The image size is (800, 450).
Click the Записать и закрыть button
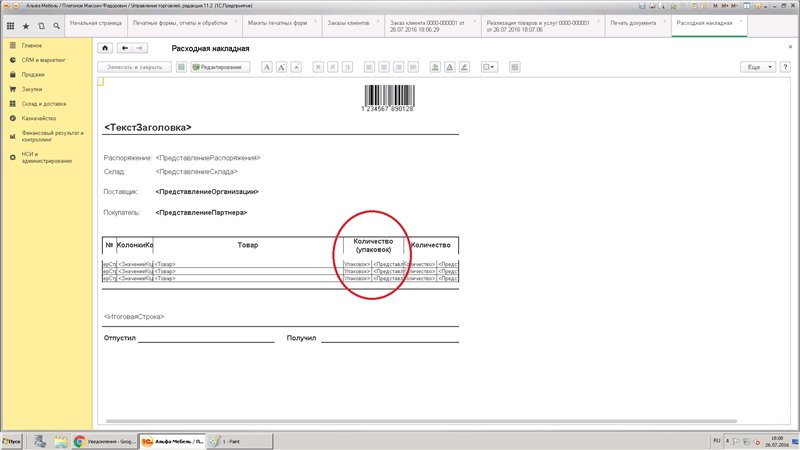coord(134,67)
